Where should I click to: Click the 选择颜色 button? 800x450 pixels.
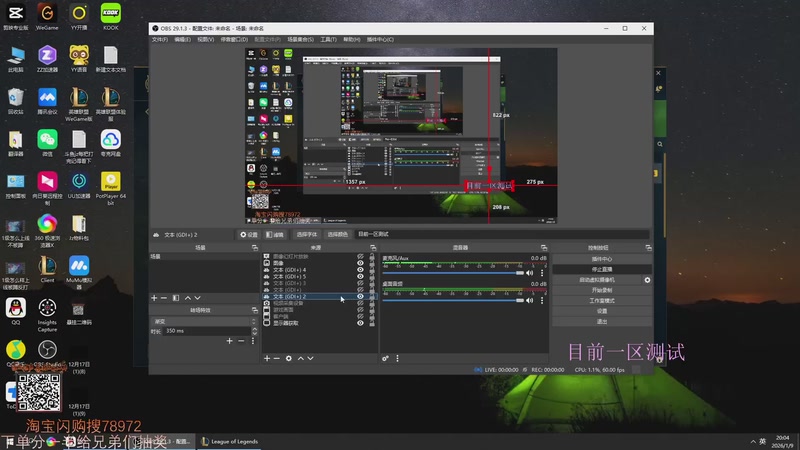click(x=337, y=234)
